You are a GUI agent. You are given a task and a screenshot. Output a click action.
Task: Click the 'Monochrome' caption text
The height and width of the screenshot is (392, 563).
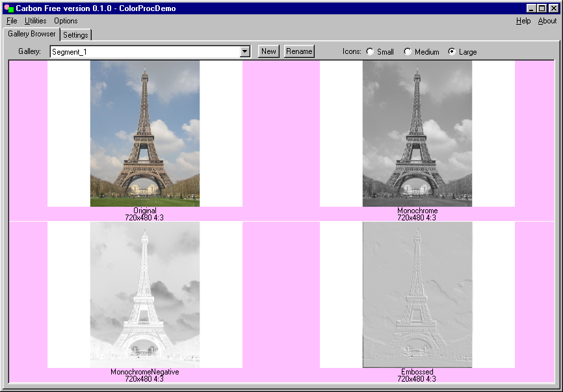(417, 211)
